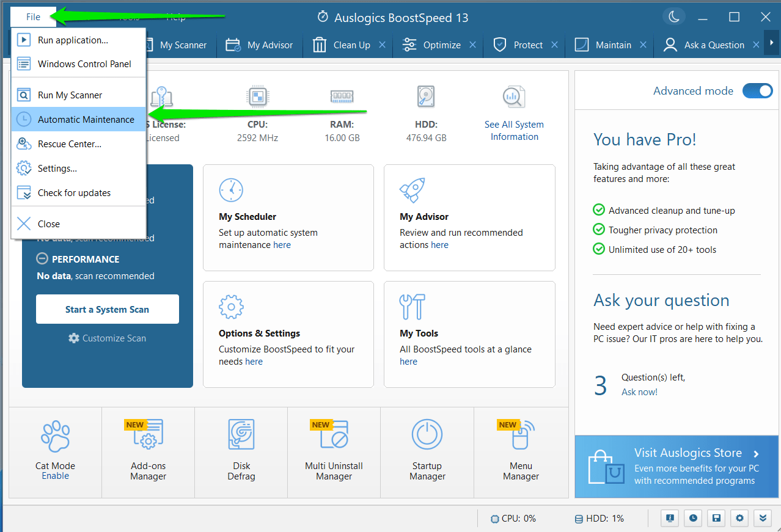Switch to the My Advisor tab
This screenshot has height=532, width=781.
tap(260, 45)
